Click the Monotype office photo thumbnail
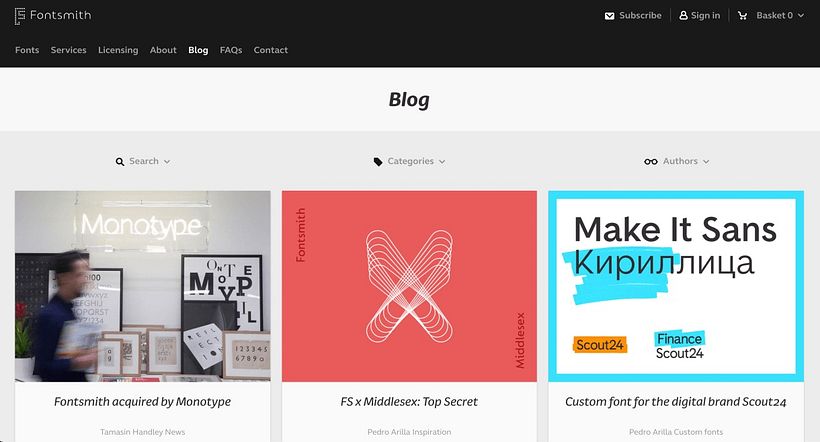The width and height of the screenshot is (820, 442). click(143, 286)
